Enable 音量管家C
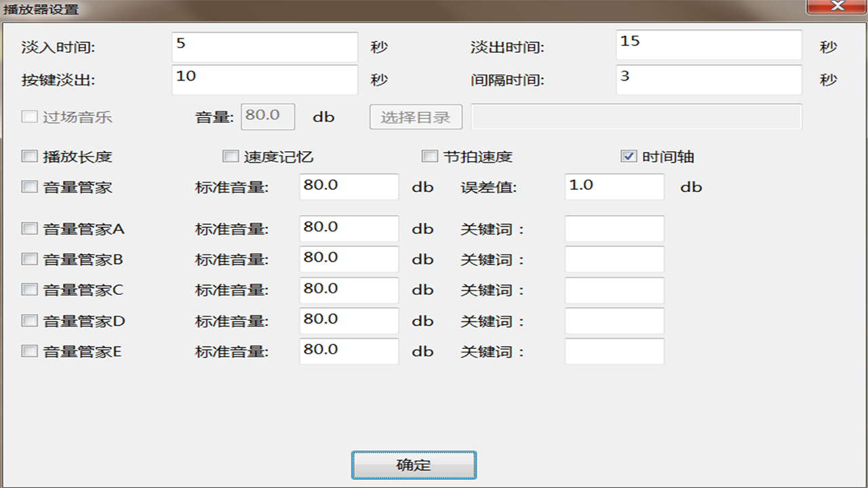 point(29,289)
